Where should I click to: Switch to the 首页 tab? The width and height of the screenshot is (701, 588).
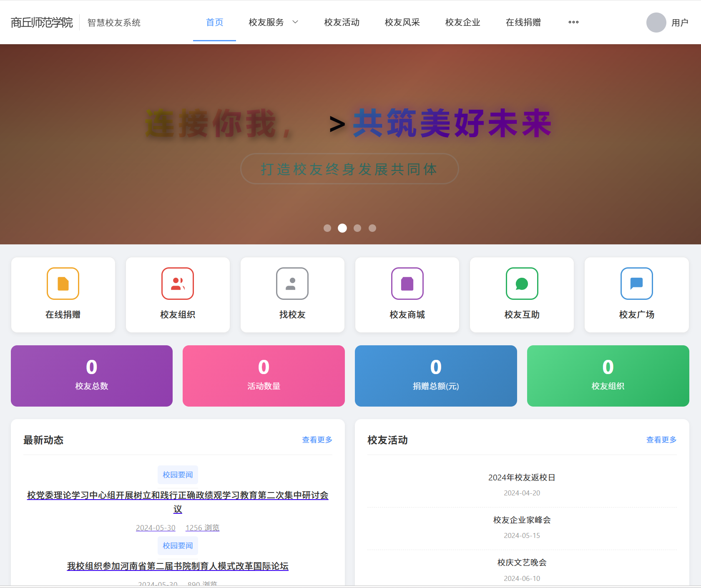pyautogui.click(x=215, y=22)
